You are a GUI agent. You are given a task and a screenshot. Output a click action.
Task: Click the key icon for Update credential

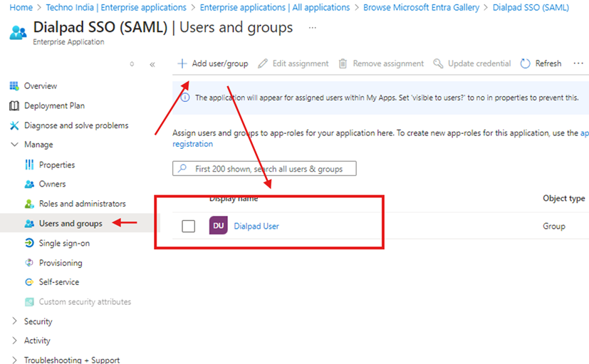pos(438,63)
